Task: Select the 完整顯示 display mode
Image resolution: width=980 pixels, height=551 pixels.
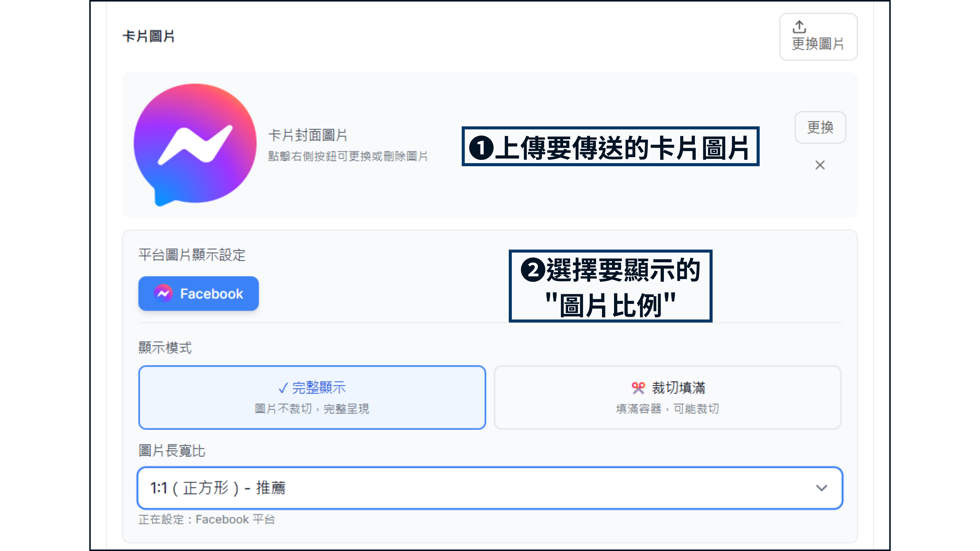Action: click(x=312, y=397)
